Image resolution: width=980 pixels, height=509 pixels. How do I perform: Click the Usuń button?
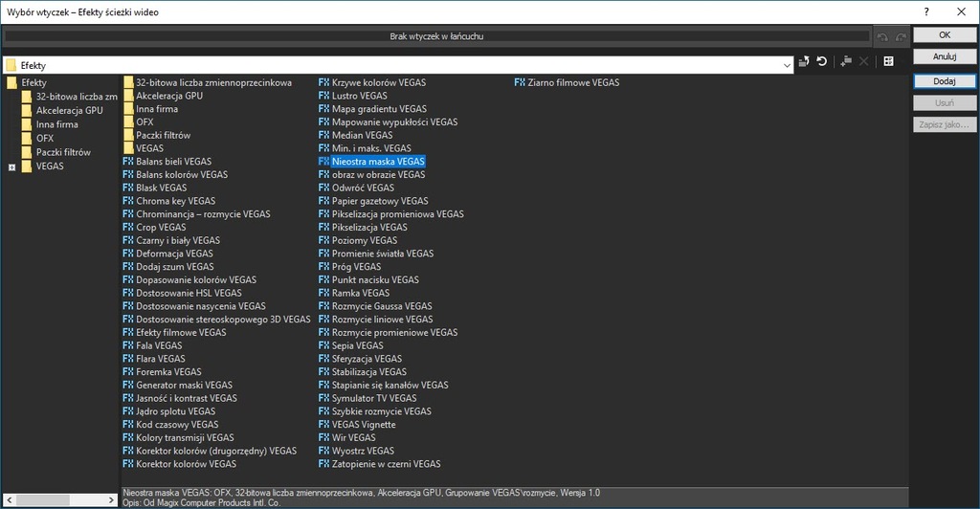[x=945, y=102]
